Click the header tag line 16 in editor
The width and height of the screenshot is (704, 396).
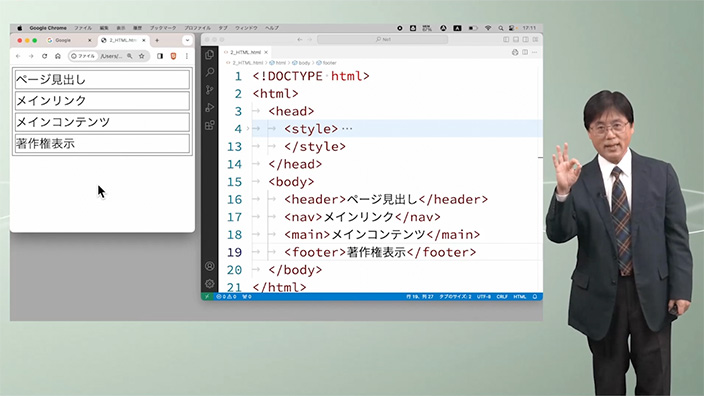[386, 199]
